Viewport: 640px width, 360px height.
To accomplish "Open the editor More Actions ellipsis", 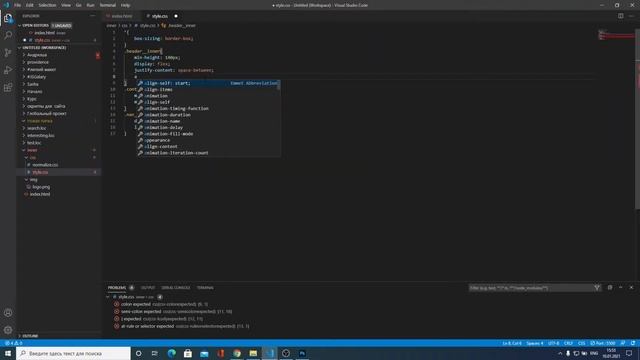I will click(x=631, y=16).
